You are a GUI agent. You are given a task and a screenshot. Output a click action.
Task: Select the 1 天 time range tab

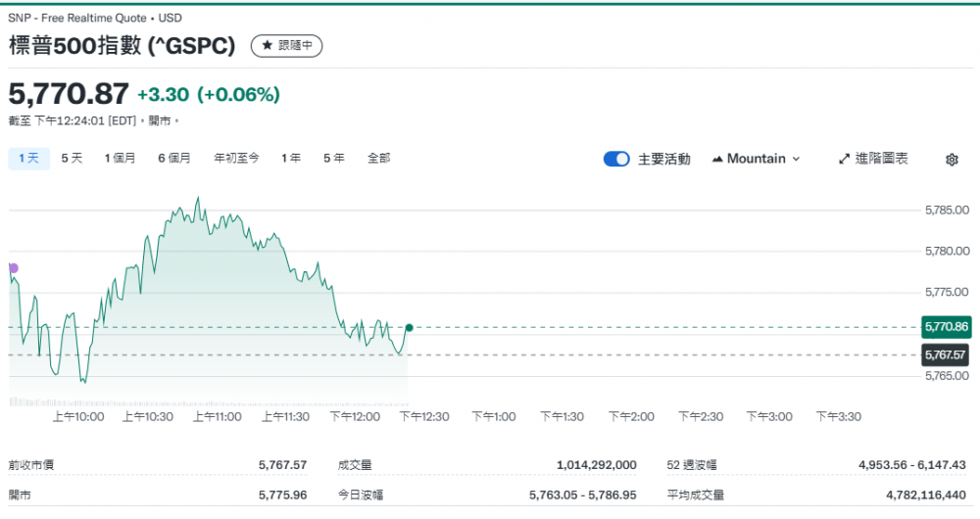(x=28, y=158)
